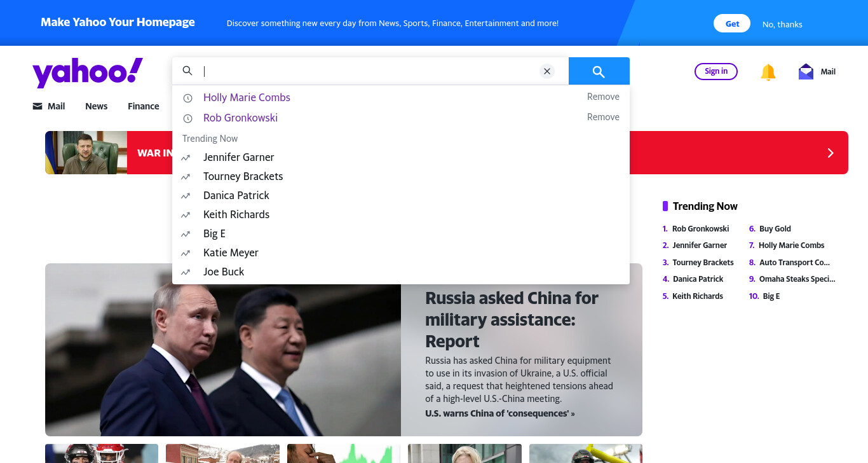
Task: Click the Get button in homepage banner
Action: pyautogui.click(x=732, y=24)
